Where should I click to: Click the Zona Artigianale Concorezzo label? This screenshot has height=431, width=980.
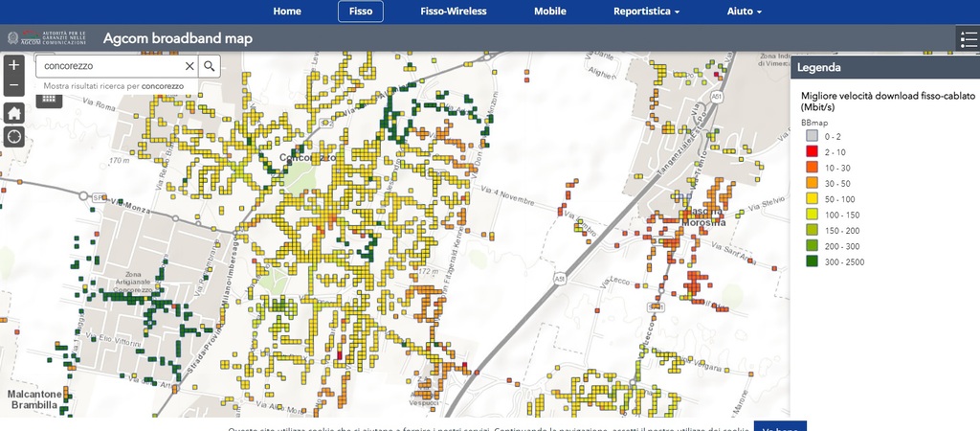point(134,283)
